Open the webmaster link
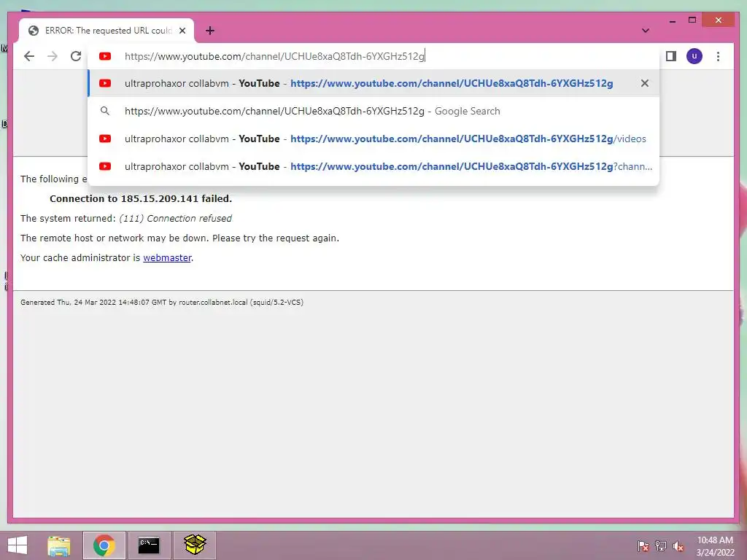The image size is (747, 560). pos(167,257)
